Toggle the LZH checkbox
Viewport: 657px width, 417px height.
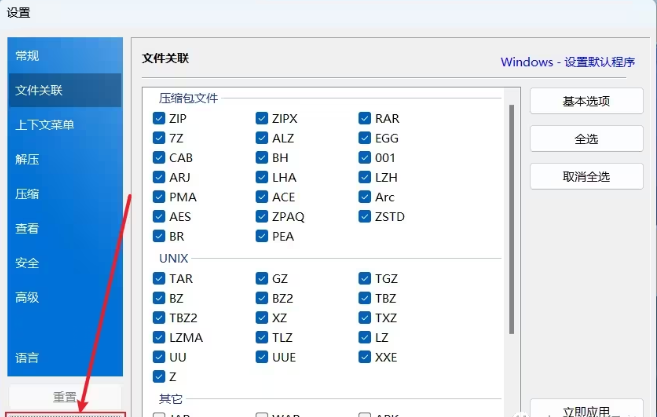[x=365, y=177]
